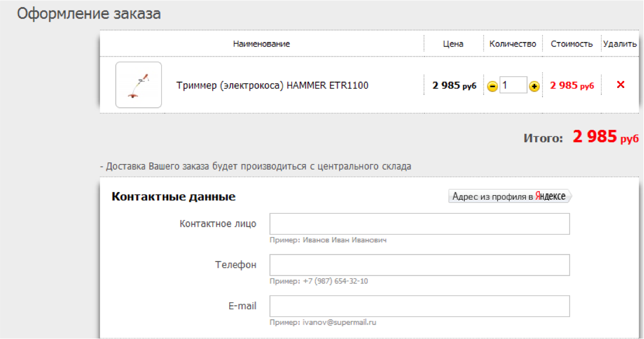The image size is (644, 339).
Task: Focus the E-mail input field
Action: pos(419,306)
